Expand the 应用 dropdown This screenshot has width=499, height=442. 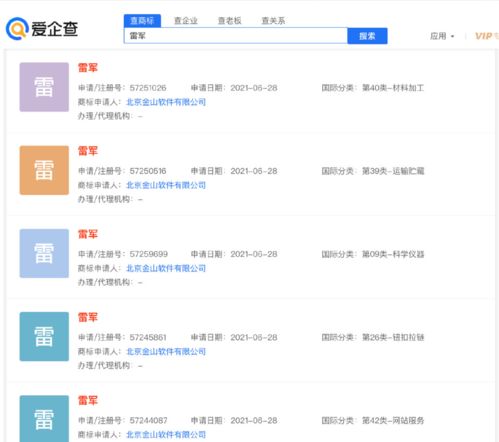pos(442,36)
